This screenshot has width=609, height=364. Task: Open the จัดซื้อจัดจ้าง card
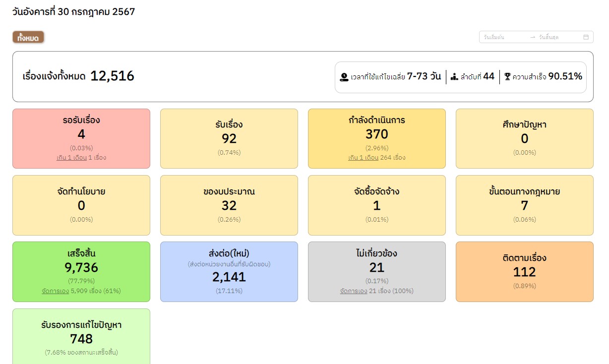(376, 205)
